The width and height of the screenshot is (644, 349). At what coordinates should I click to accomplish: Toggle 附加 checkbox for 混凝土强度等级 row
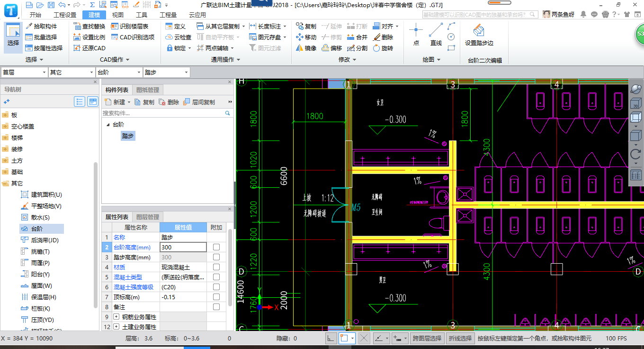coord(216,287)
